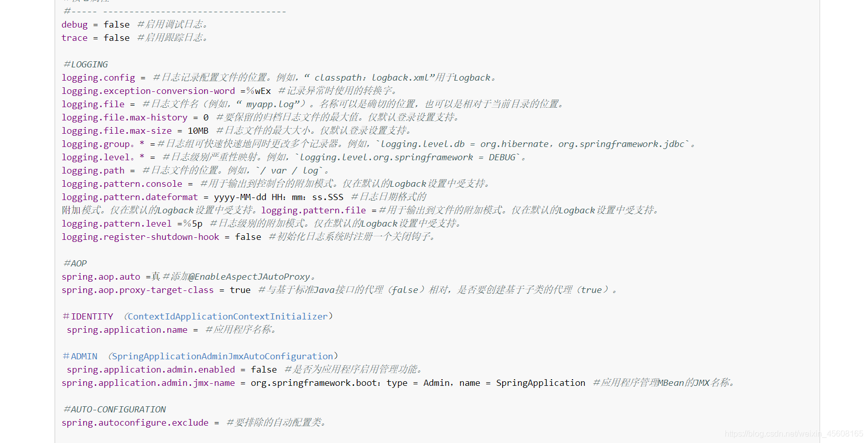Click logging.register-shutdown-hook property
The width and height of the screenshot is (868, 443).
point(140,237)
